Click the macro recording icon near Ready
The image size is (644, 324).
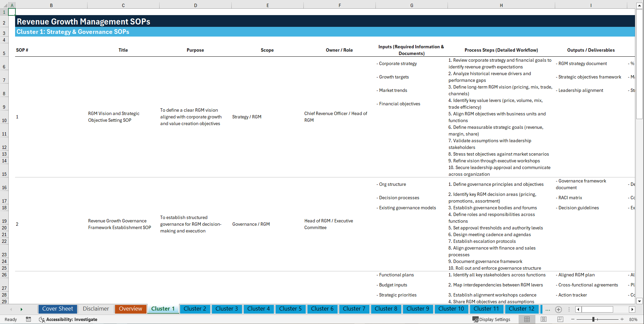pos(28,319)
